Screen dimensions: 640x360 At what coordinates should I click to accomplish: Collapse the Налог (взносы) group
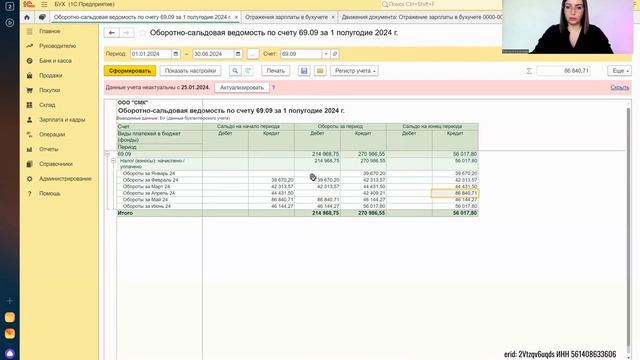coord(113,161)
